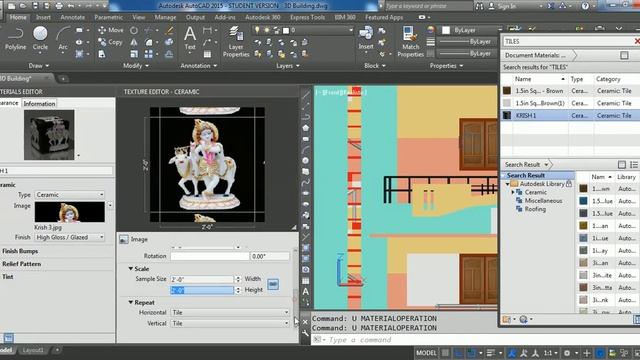Expand Relief Pattern section
640x360 pixels.
(22, 264)
